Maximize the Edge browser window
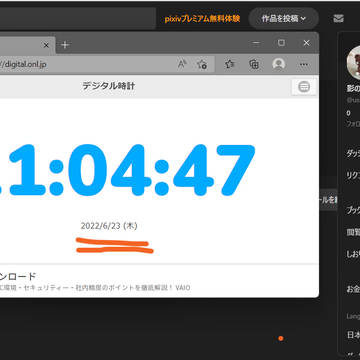 pyautogui.click(x=281, y=43)
